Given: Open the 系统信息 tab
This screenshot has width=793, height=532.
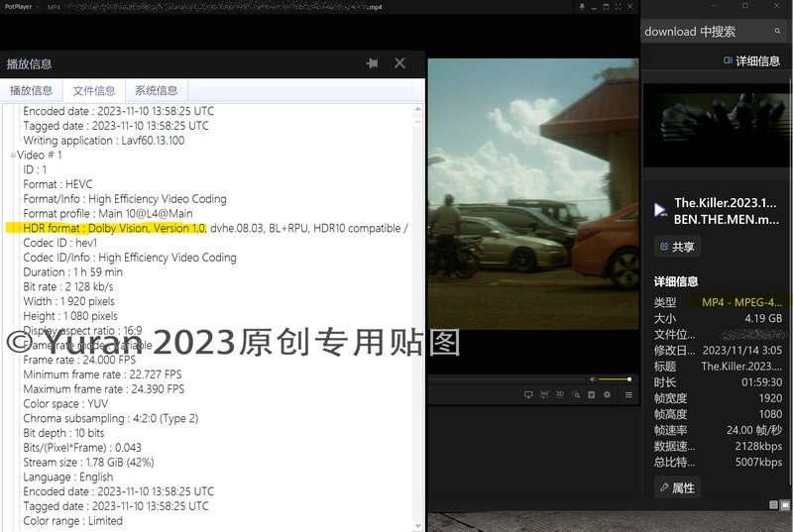Looking at the screenshot, I should 157,90.
